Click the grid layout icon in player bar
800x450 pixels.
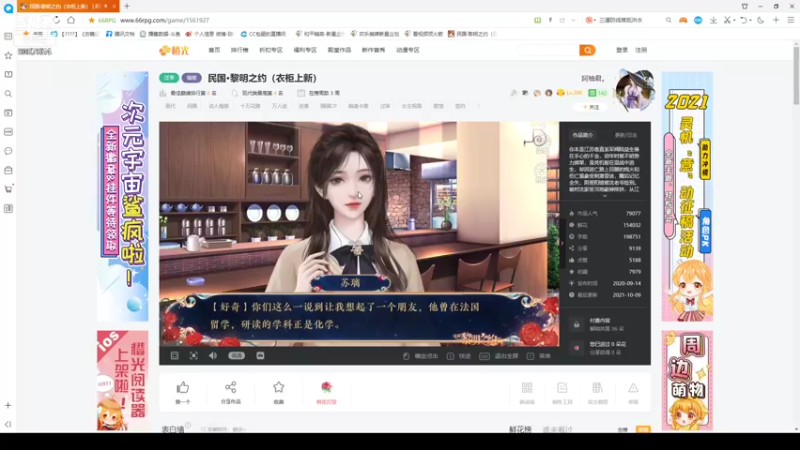click(x=174, y=356)
